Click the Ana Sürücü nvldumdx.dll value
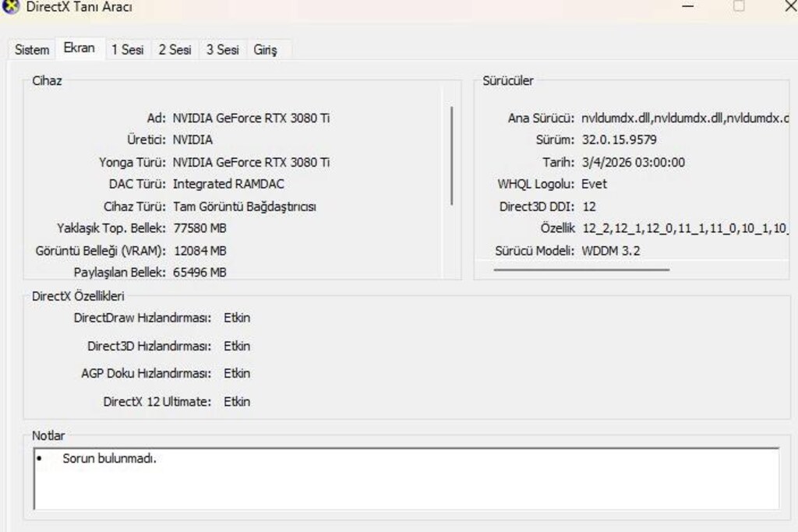The width and height of the screenshot is (798, 532). coord(685,118)
